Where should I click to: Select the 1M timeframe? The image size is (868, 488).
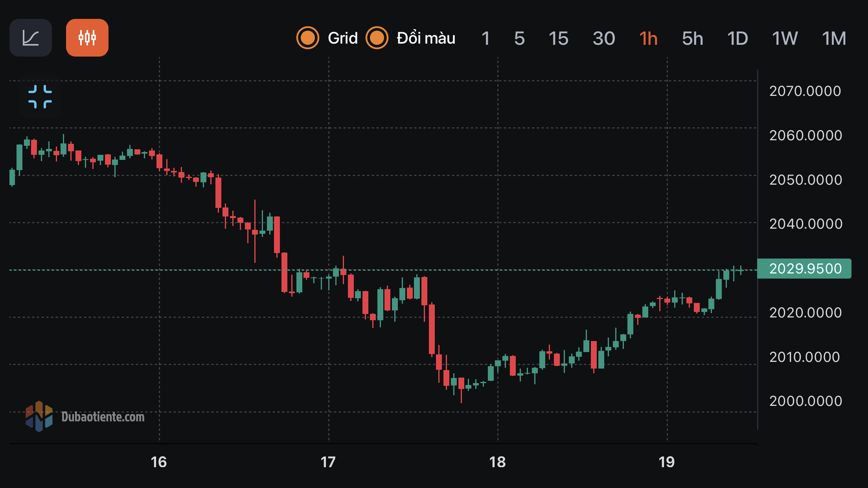tap(834, 39)
